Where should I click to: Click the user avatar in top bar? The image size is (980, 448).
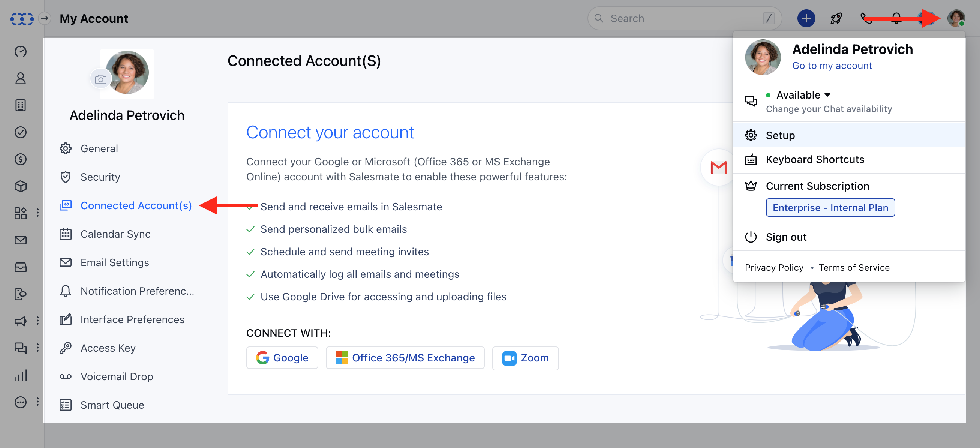[956, 18]
